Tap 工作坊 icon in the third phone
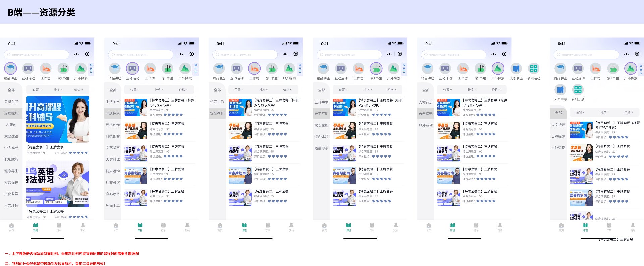The image size is (644, 266). pos(254,69)
